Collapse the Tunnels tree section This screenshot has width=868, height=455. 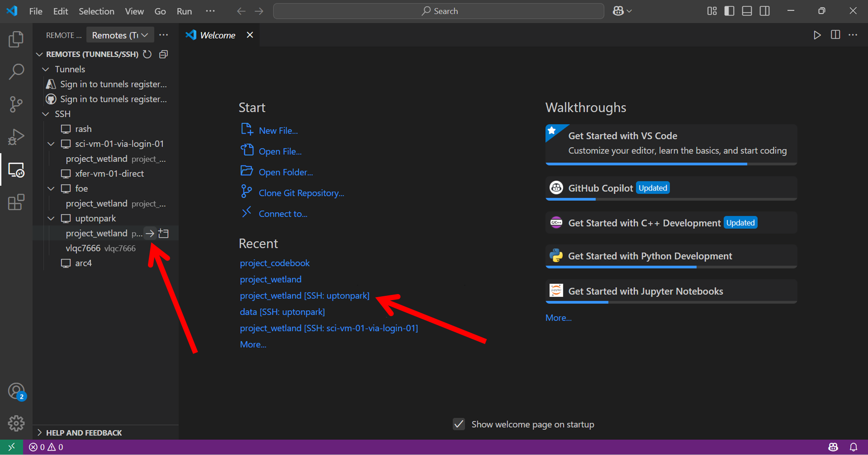click(x=46, y=69)
